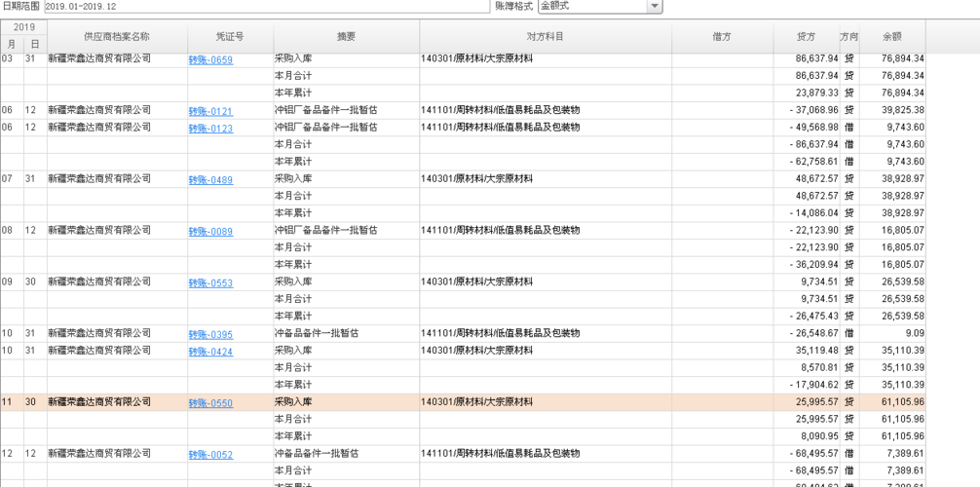Open voucher link 转账-0489
Viewport: 980px width, 487px height.
click(210, 180)
